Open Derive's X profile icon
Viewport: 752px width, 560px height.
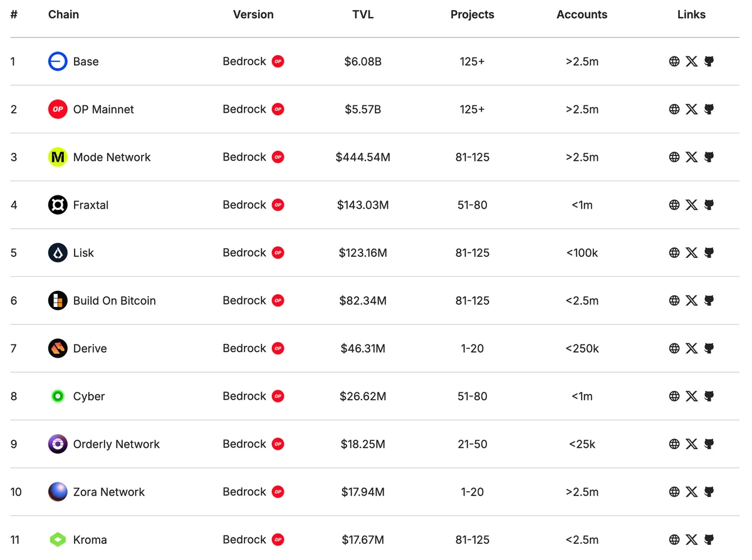click(691, 348)
